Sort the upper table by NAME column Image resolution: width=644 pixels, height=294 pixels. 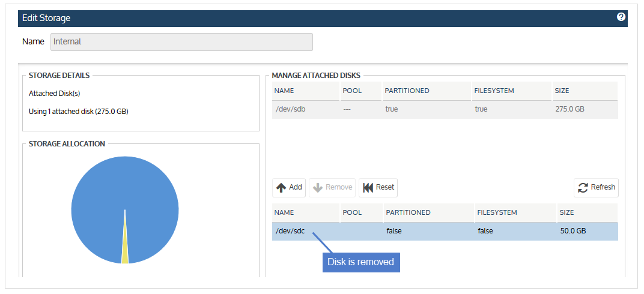(306, 91)
